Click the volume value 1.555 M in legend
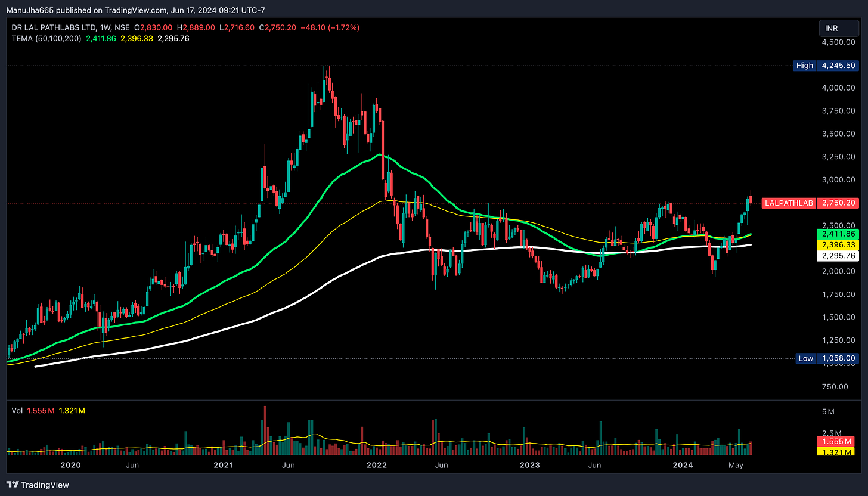 42,411
